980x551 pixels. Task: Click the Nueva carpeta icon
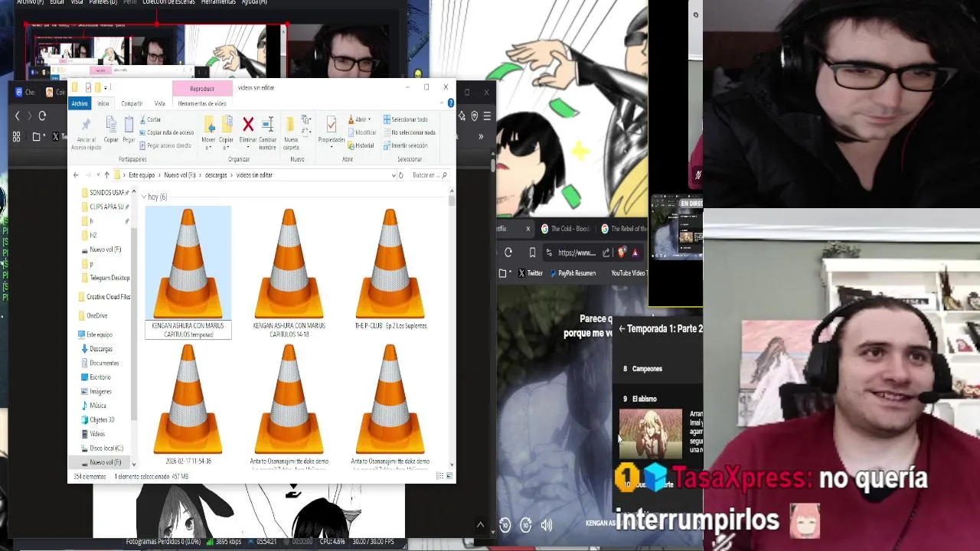pos(291,125)
